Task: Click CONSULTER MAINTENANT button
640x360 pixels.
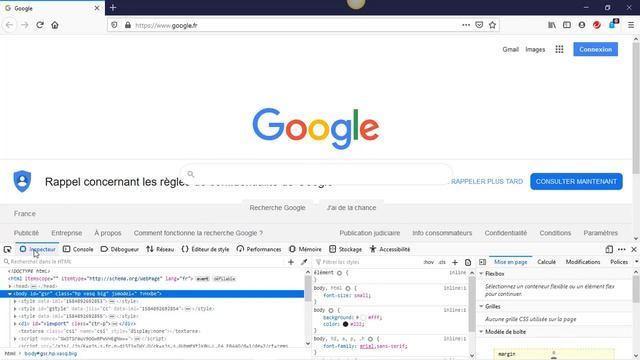Action: pos(576,182)
